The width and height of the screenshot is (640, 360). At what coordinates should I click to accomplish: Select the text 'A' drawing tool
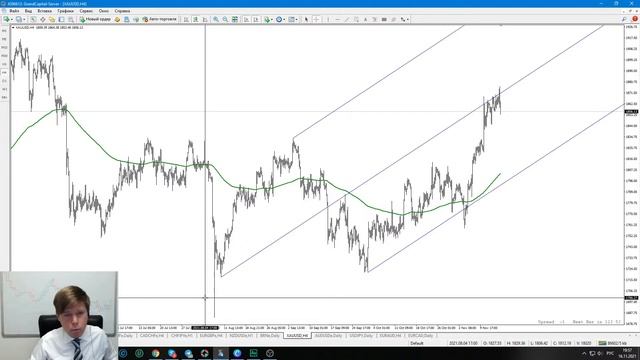coord(365,19)
